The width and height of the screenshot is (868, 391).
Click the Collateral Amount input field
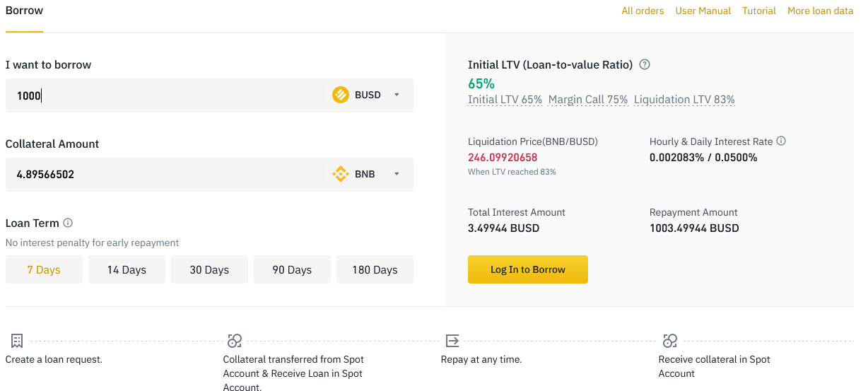(x=163, y=175)
